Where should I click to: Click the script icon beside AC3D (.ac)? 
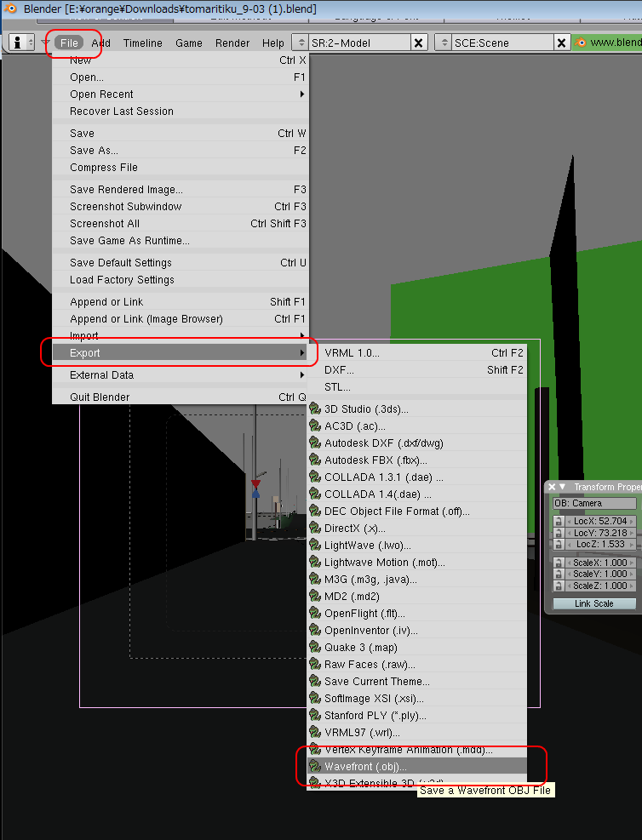pos(315,426)
